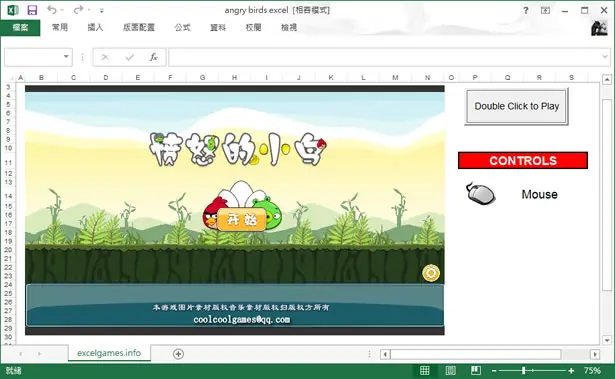Click the coolcoolgames@qq.com email text
The height and width of the screenshot is (379, 615).
click(242, 319)
